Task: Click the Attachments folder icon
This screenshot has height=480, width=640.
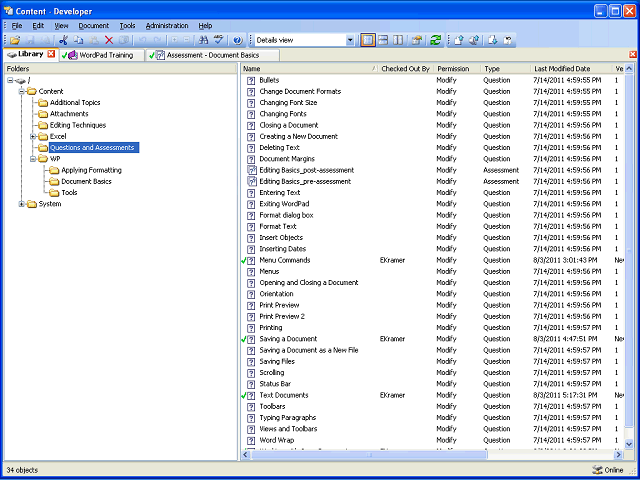Action: pos(43,114)
